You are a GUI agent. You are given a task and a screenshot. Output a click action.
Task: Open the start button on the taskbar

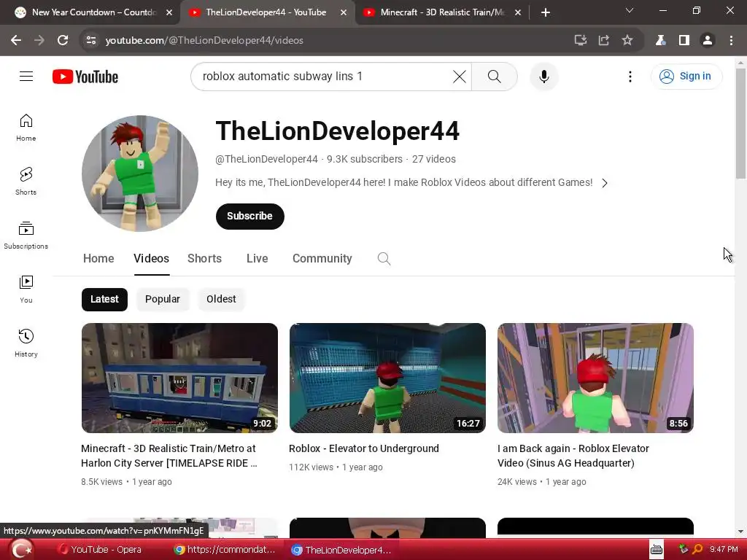click(21, 550)
